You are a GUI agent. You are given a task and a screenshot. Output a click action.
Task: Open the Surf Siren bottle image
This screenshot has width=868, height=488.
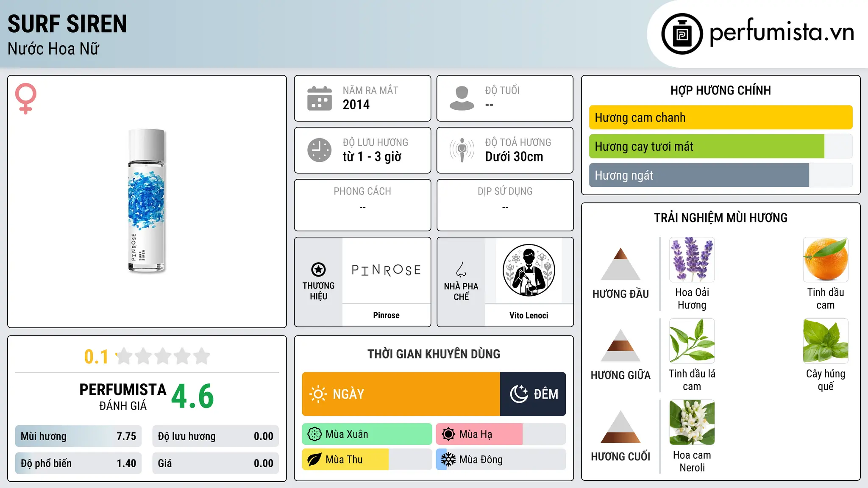[x=147, y=201]
